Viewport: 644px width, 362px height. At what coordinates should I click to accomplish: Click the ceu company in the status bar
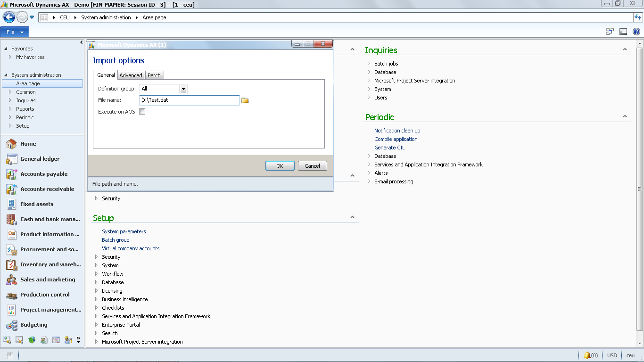click(x=630, y=355)
